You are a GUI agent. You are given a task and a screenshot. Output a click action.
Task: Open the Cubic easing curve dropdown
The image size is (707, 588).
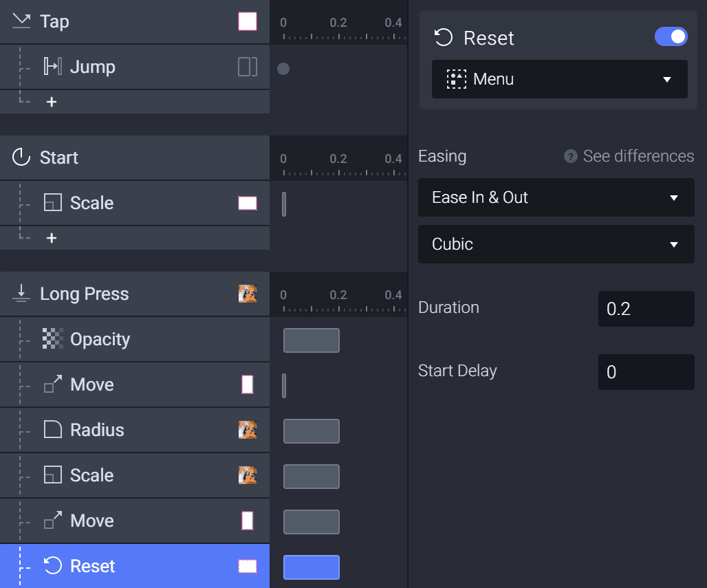pyautogui.click(x=556, y=244)
